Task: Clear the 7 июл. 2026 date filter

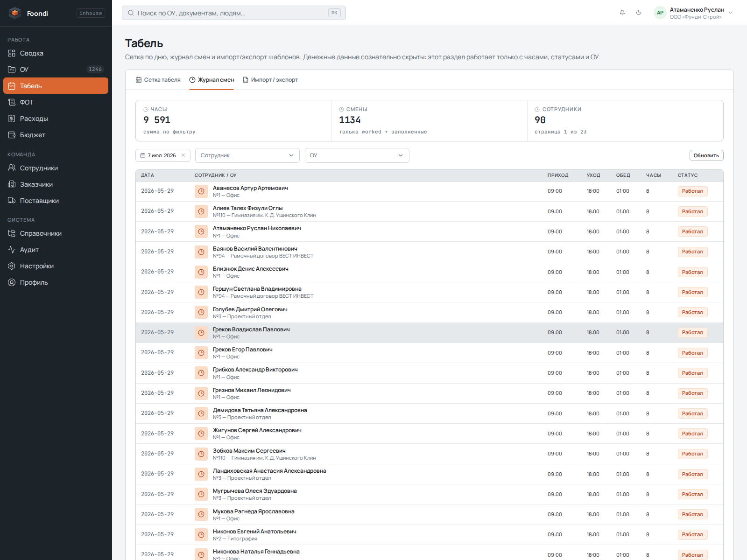Action: coord(183,155)
